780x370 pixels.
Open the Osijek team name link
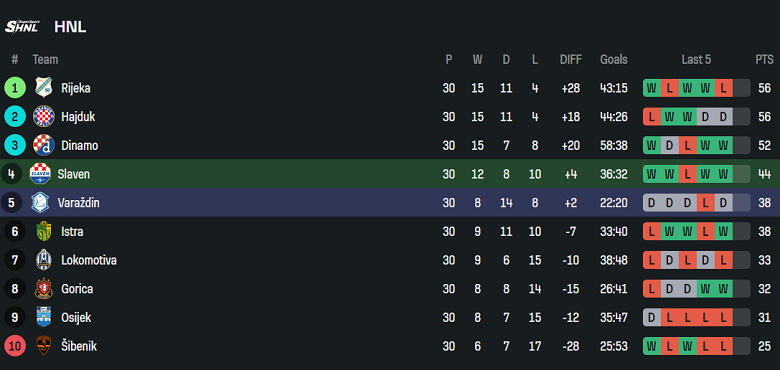click(76, 317)
